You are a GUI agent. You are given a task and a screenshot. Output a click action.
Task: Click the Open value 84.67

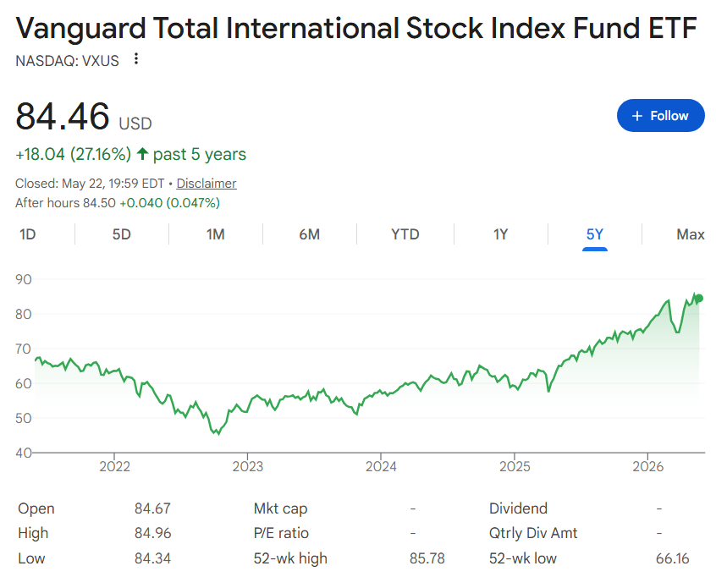(152, 508)
